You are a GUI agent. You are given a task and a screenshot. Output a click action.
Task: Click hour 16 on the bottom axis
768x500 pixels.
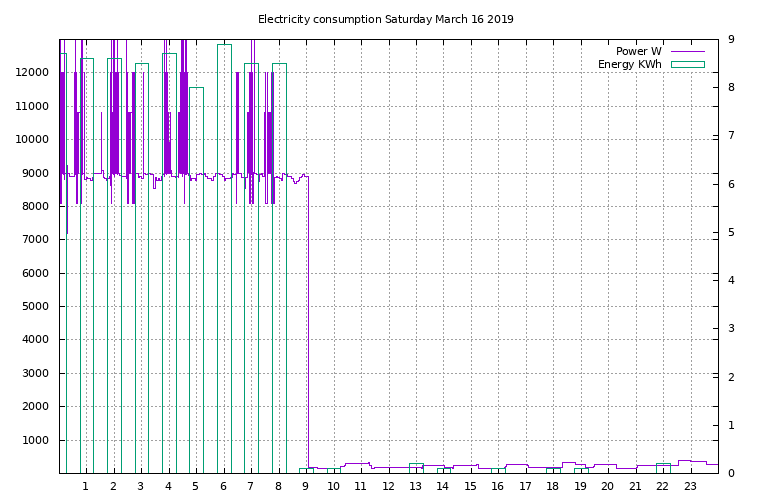click(498, 486)
